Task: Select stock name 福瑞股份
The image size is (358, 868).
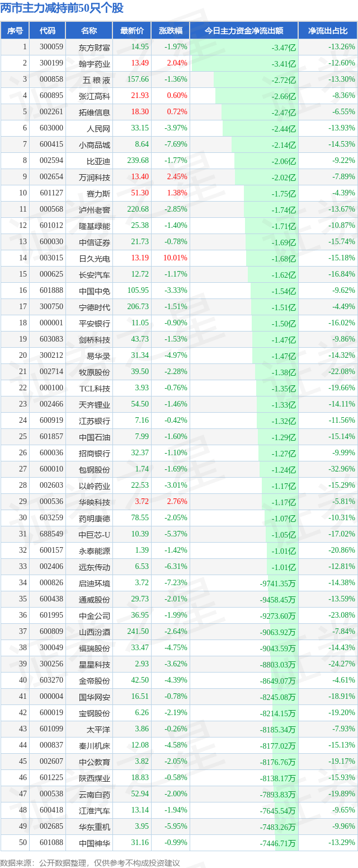Action: click(95, 648)
